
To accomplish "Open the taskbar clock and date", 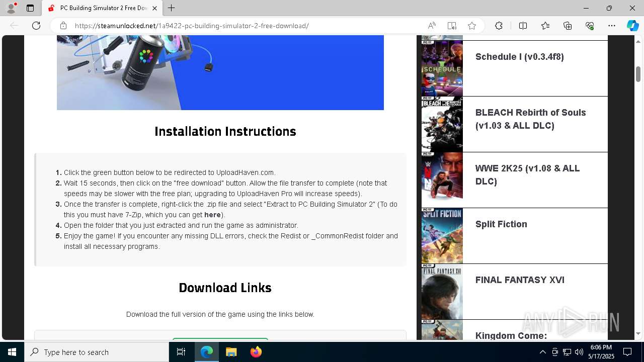I will point(601,352).
